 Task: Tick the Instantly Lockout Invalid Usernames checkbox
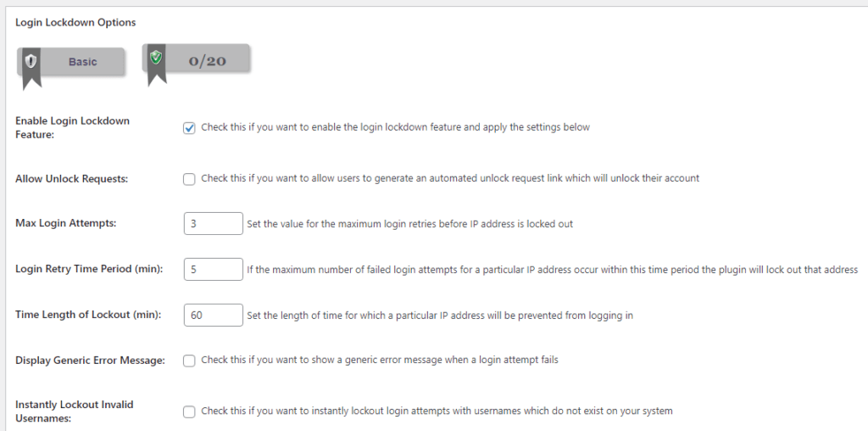point(189,411)
